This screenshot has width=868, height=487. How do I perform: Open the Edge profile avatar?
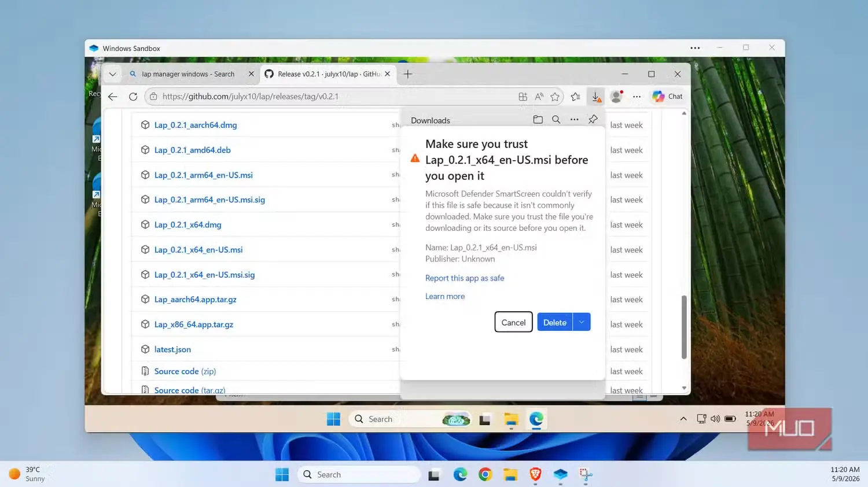tap(617, 97)
